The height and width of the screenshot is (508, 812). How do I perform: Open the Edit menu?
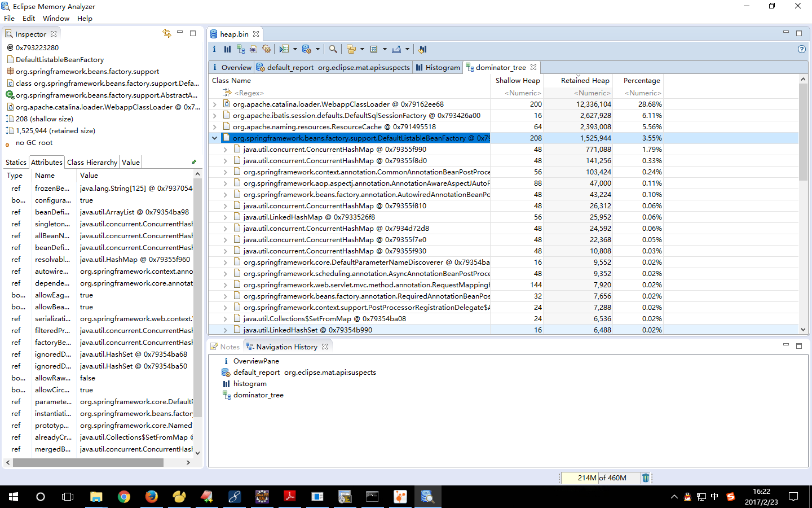pos(29,18)
